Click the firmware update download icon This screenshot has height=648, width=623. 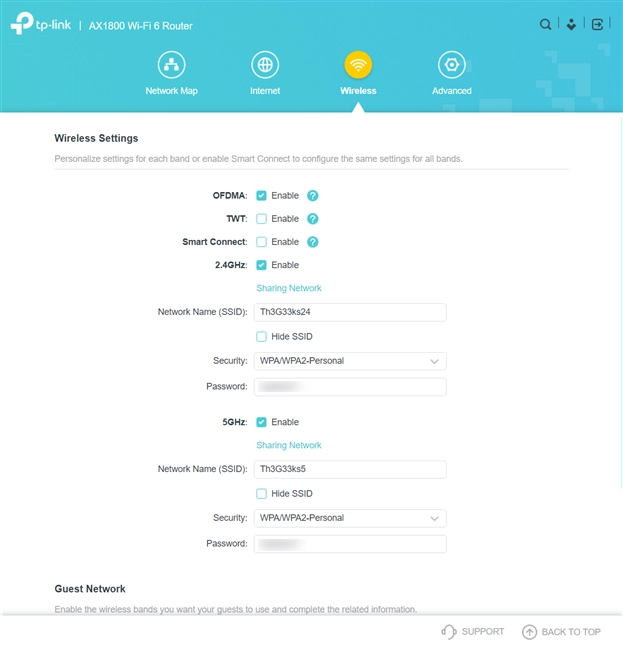[x=571, y=24]
